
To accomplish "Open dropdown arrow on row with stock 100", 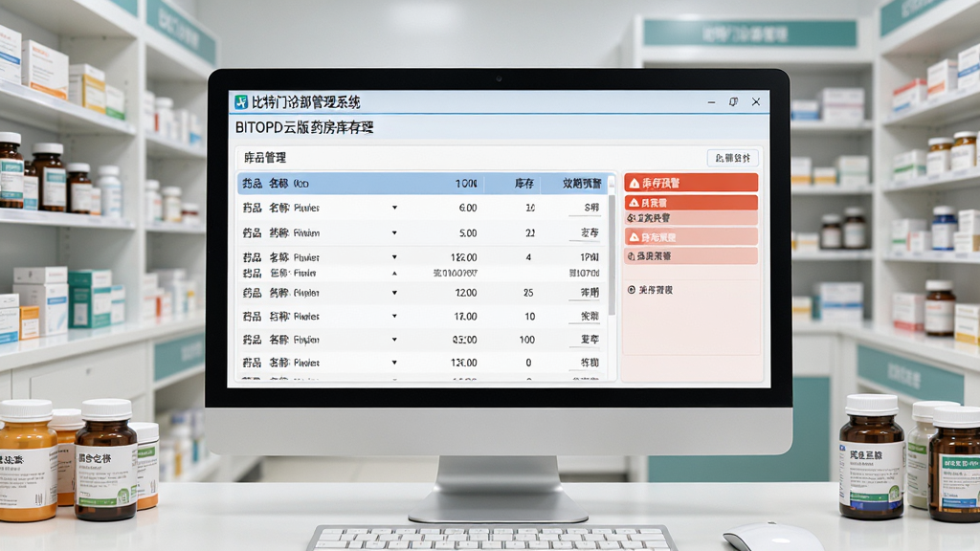I will (394, 340).
